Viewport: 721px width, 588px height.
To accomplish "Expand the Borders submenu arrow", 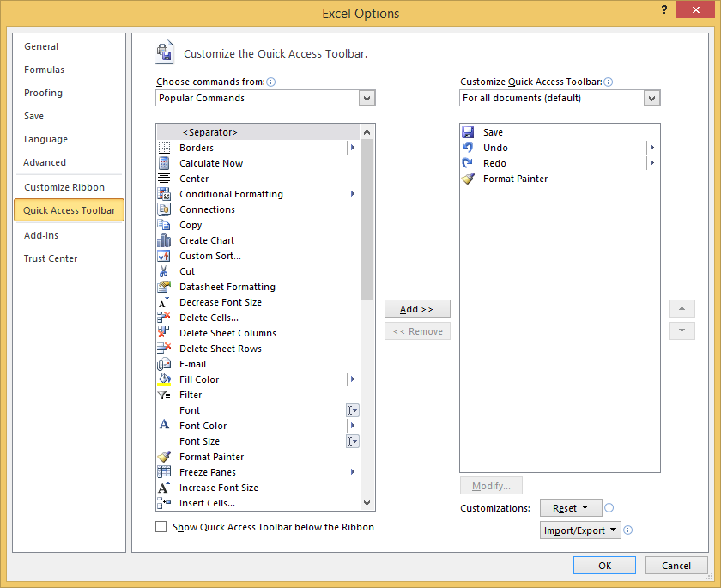I will click(353, 148).
